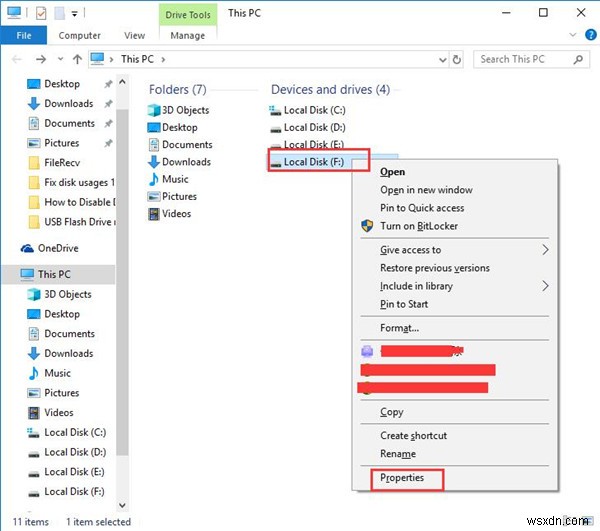
Task: Select the Music icon in Folders group
Action: [154, 179]
